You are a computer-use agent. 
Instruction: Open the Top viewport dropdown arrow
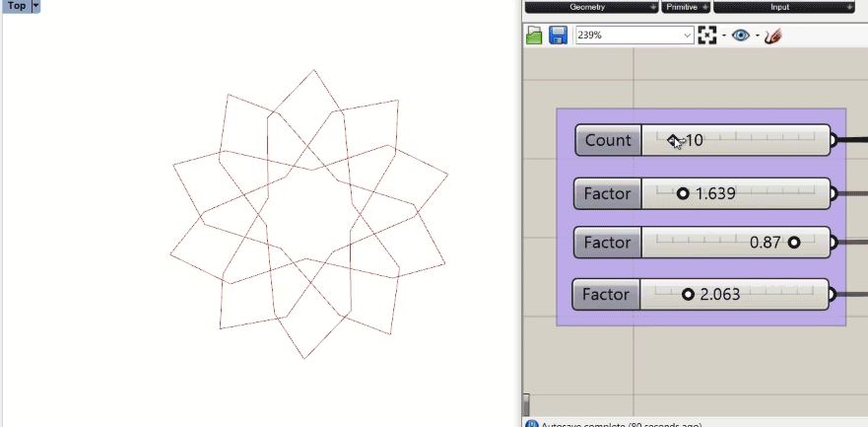(36, 6)
